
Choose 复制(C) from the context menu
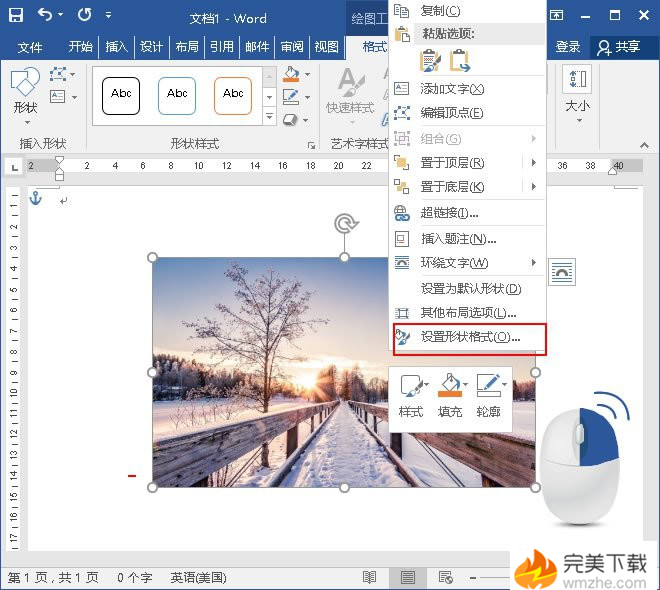coord(467,11)
